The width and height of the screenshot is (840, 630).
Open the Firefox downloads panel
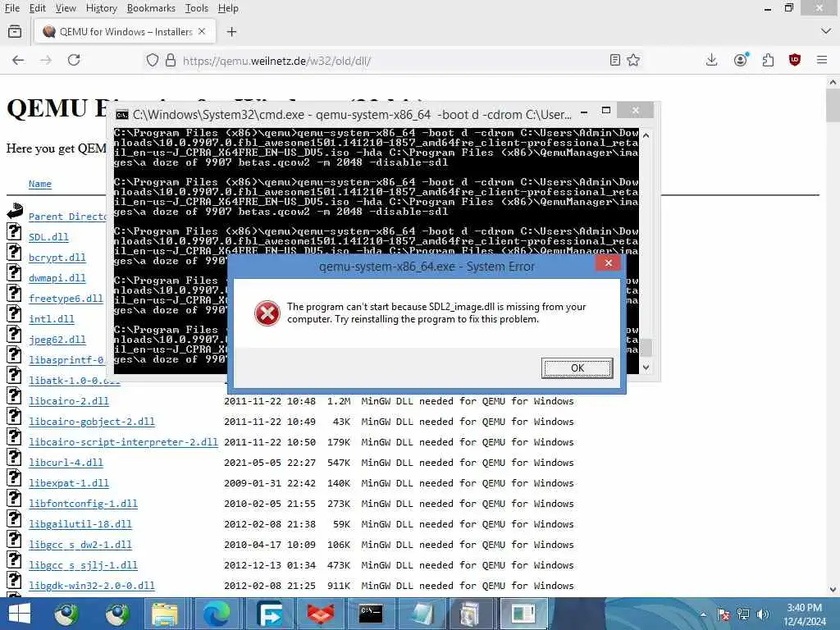711,60
